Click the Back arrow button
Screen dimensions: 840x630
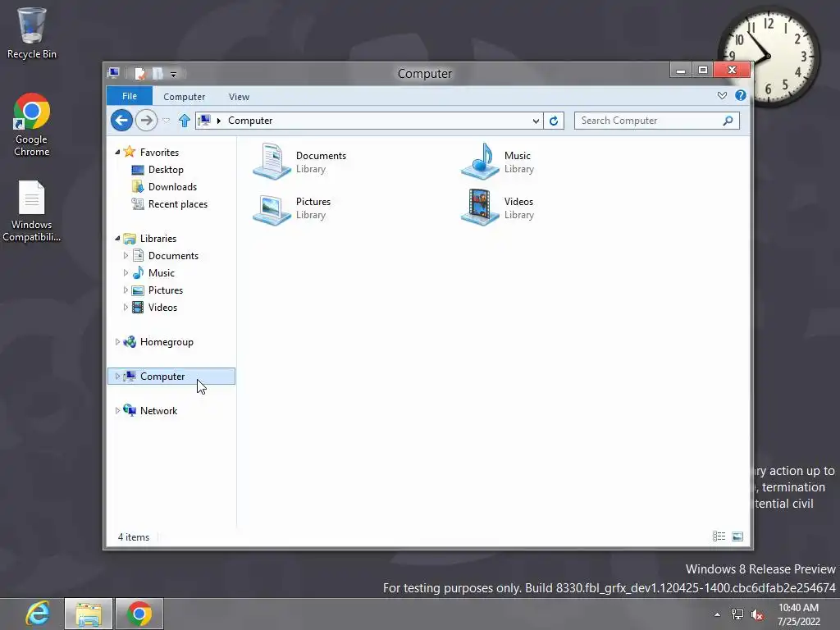coord(121,120)
